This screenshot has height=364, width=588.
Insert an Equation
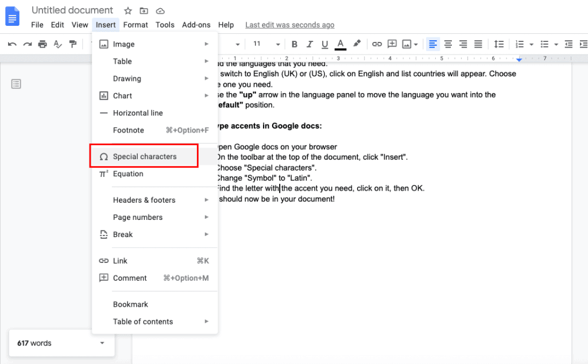155,174
